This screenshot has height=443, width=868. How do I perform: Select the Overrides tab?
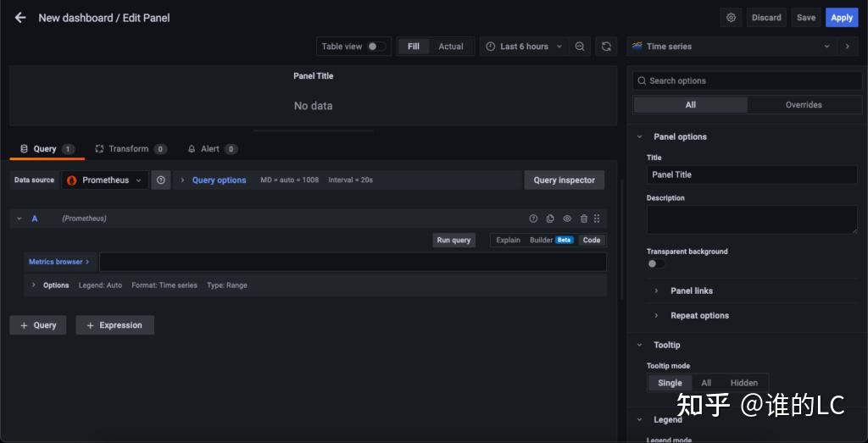coord(804,105)
